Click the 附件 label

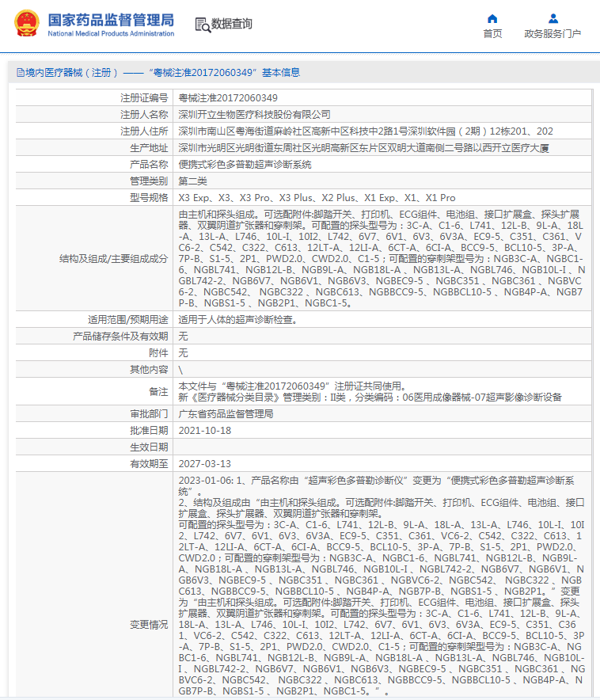coord(158,353)
